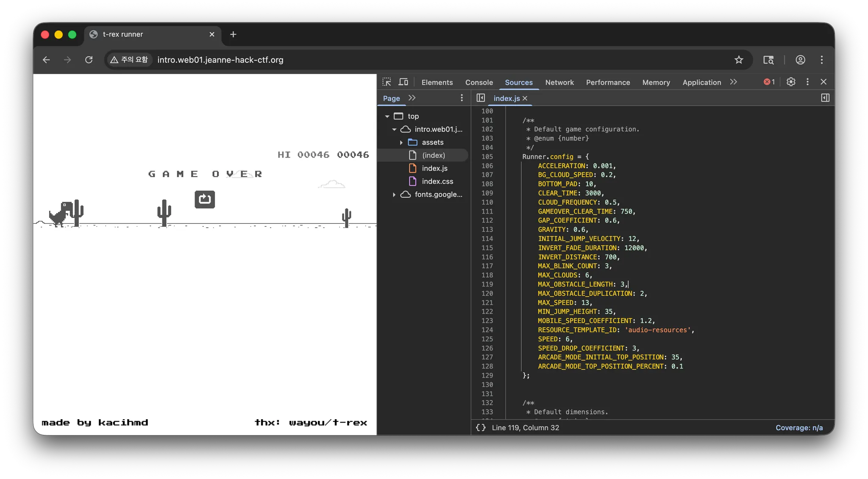Switch to the Network tab
Image resolution: width=868 pixels, height=479 pixels.
pos(559,82)
